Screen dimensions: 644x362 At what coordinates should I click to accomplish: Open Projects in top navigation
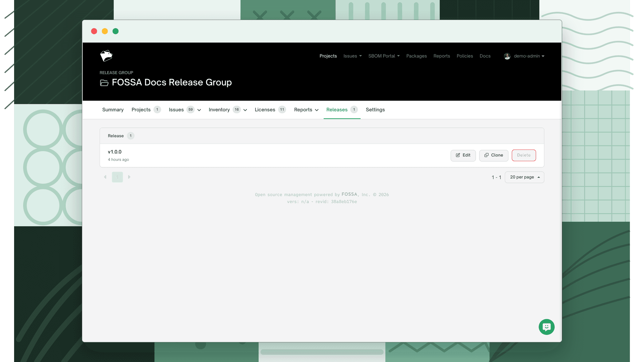(328, 56)
